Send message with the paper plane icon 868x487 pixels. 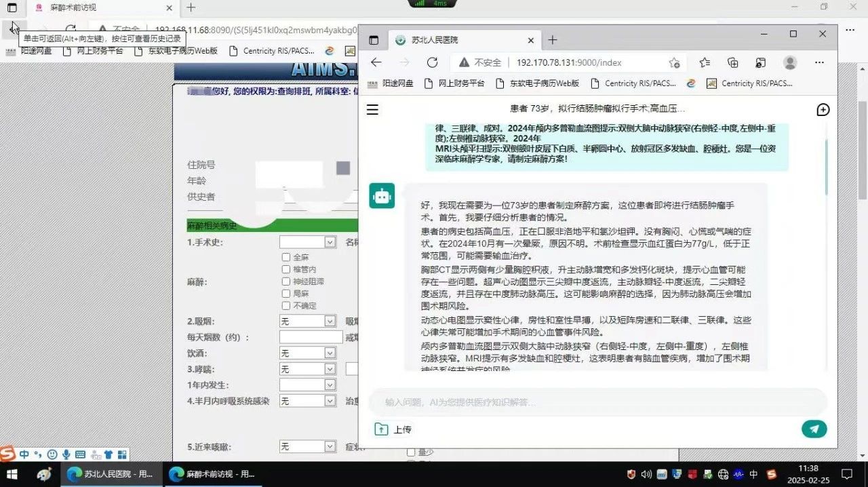coord(814,429)
